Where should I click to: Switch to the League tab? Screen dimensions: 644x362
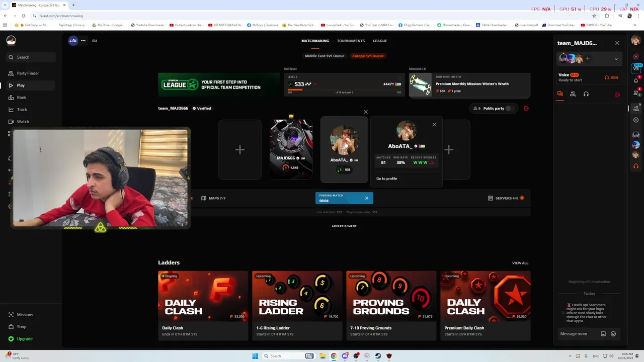point(380,41)
